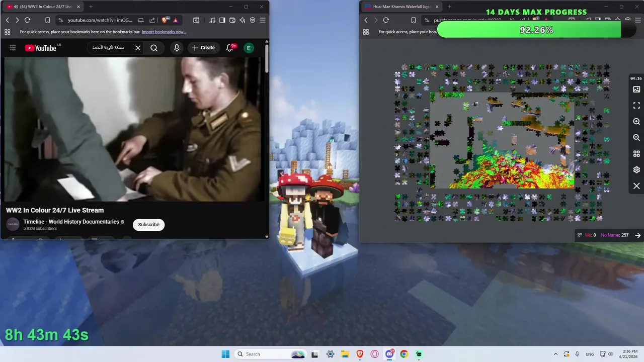Open a new tab in puzzle window
Viewport: 644px width, 362px height.
449,7
